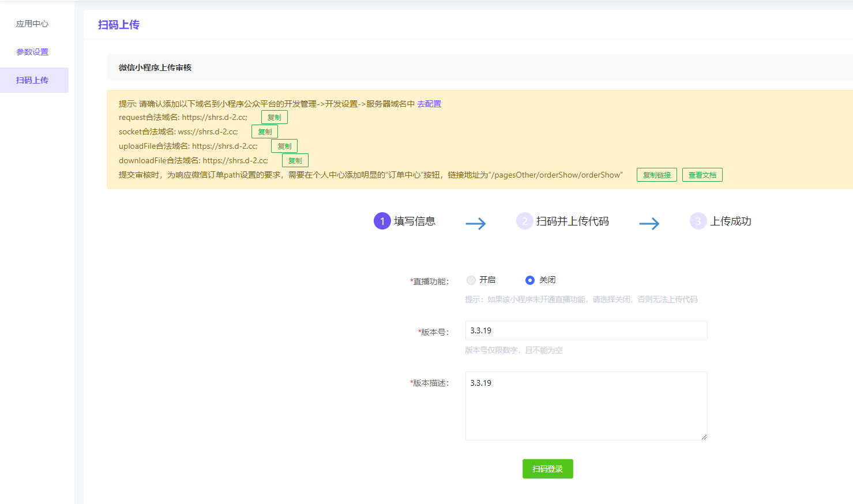
Task: Click step 3 circle 上传成功
Action: point(698,221)
